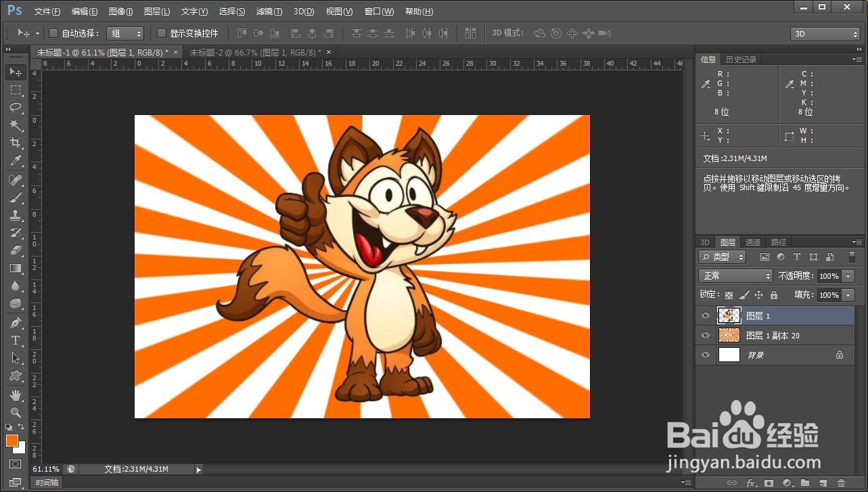
Task: Select the Blur tool
Action: coord(16,286)
